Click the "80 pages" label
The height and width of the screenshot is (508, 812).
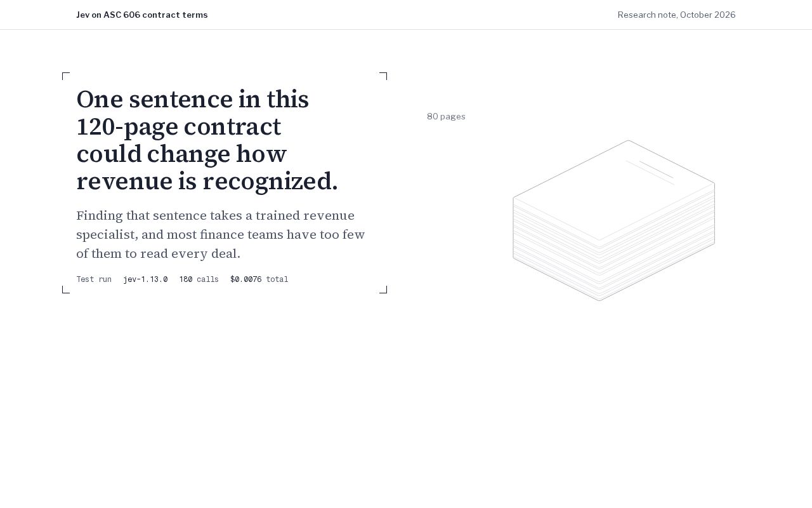point(446,117)
